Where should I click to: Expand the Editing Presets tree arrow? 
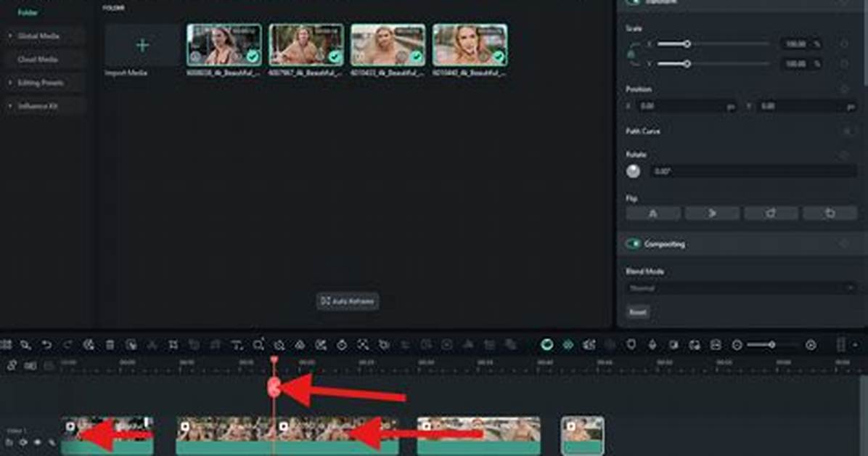(10, 83)
